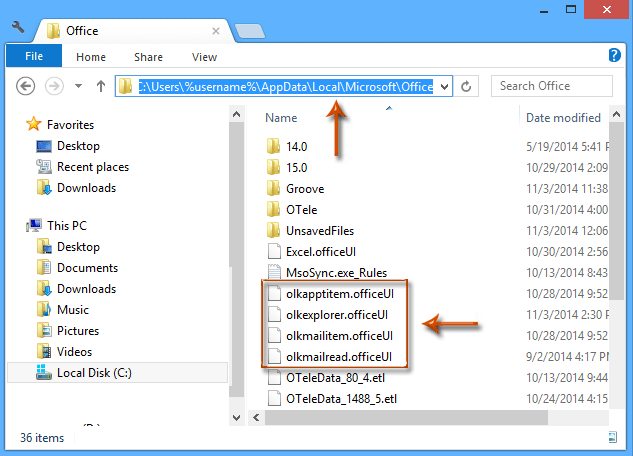Select the 14.0 folder icon
Viewport: 633px width, 456px height.
click(273, 146)
